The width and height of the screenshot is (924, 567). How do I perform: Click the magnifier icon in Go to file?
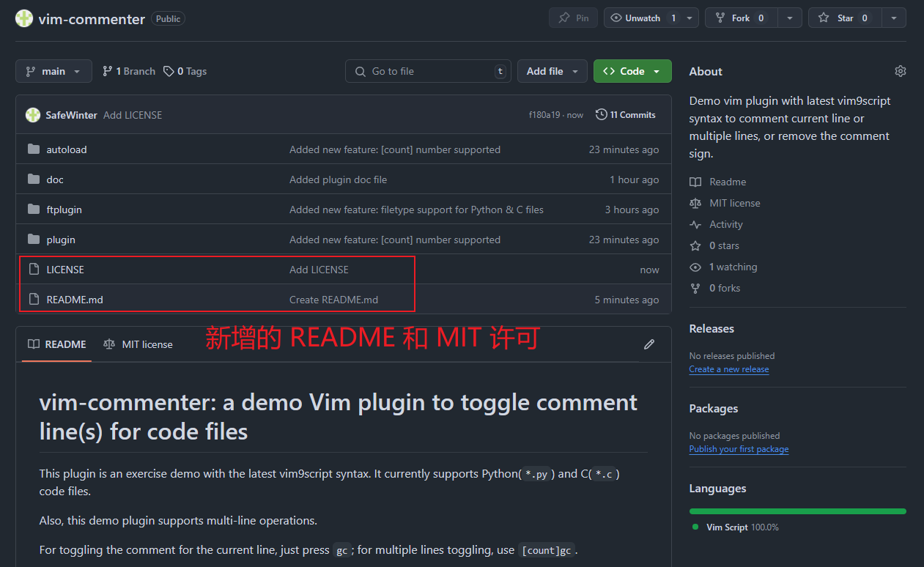pos(360,71)
